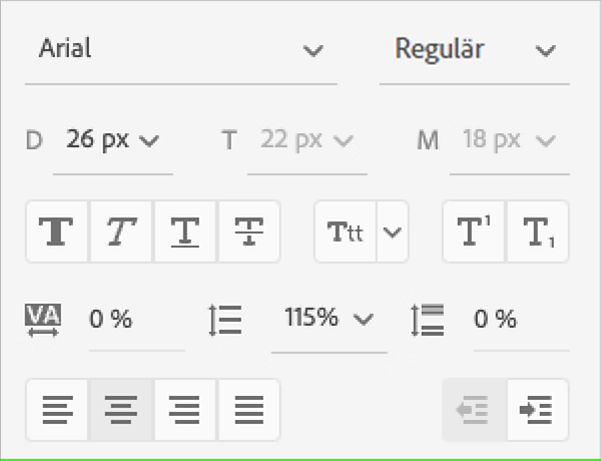Viewport: 601px width, 461px height.
Task: Center align the text
Action: 122,410
